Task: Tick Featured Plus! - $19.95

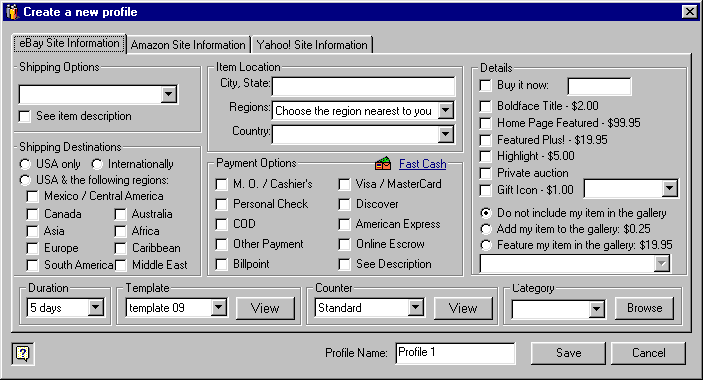Action: coord(485,140)
